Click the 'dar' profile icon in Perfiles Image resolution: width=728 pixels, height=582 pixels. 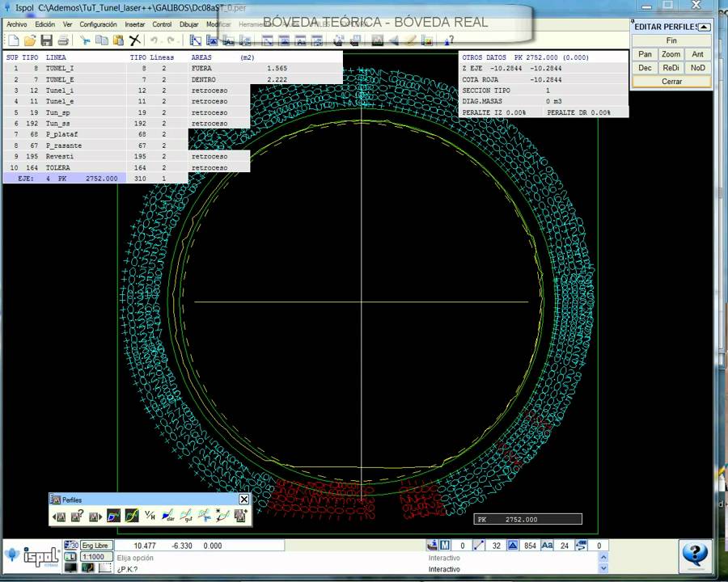tap(167, 516)
